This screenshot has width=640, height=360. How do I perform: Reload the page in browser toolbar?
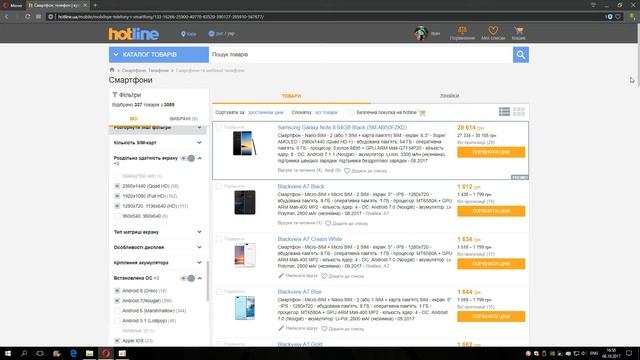(27, 17)
